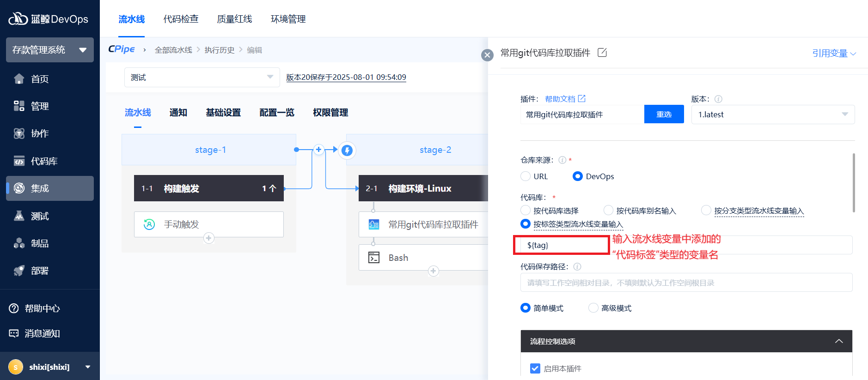Click the lightning icon on stage-2

[347, 151]
